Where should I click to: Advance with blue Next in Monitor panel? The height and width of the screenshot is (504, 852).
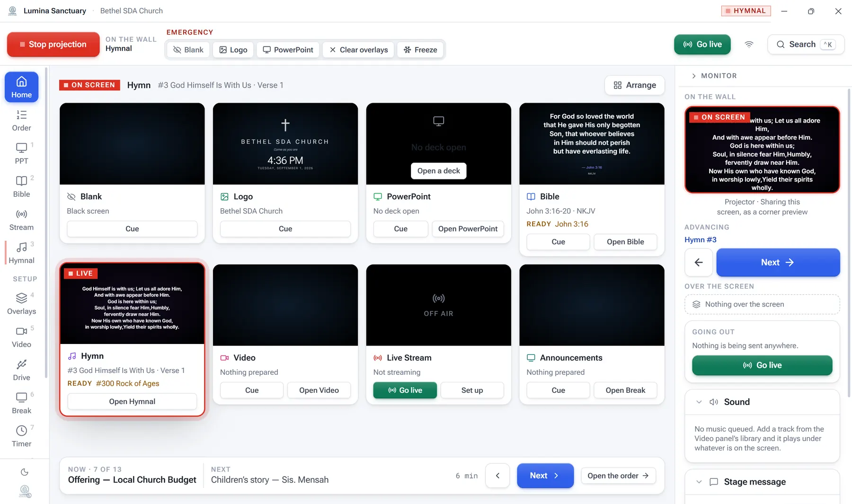pos(778,262)
